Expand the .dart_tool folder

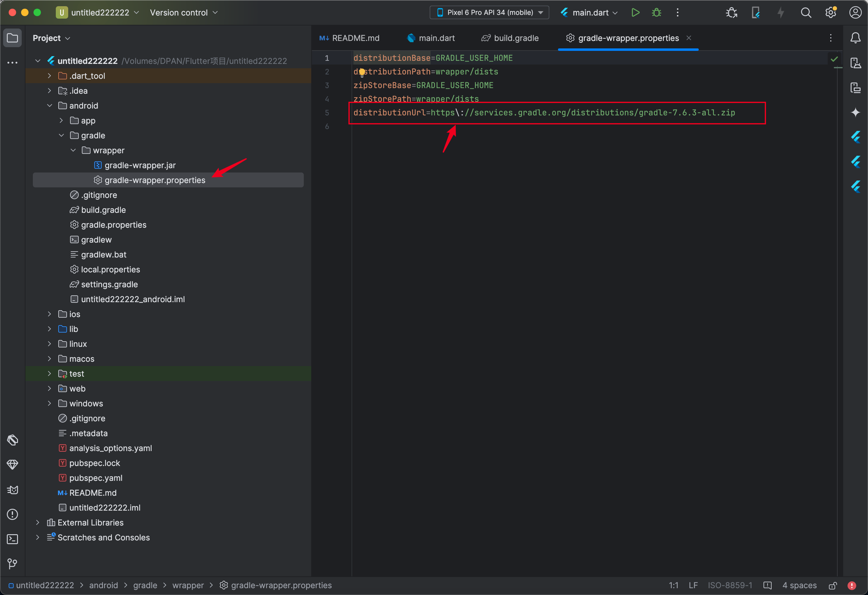coord(49,75)
